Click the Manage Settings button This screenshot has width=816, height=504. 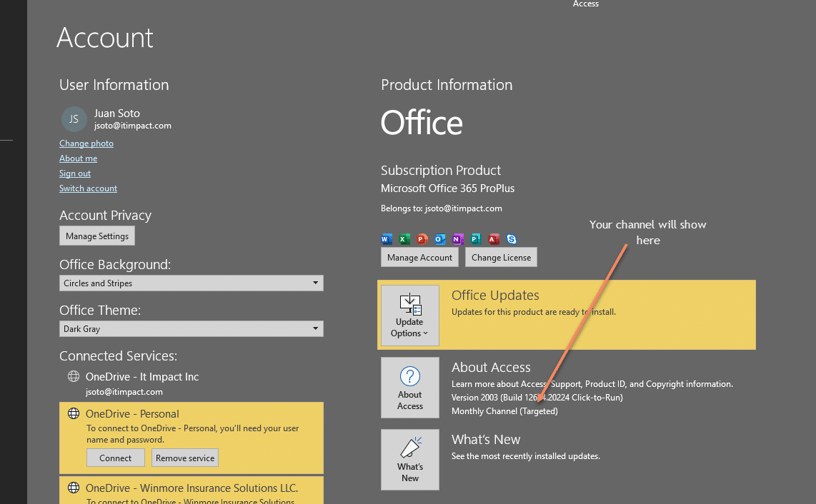(x=97, y=236)
